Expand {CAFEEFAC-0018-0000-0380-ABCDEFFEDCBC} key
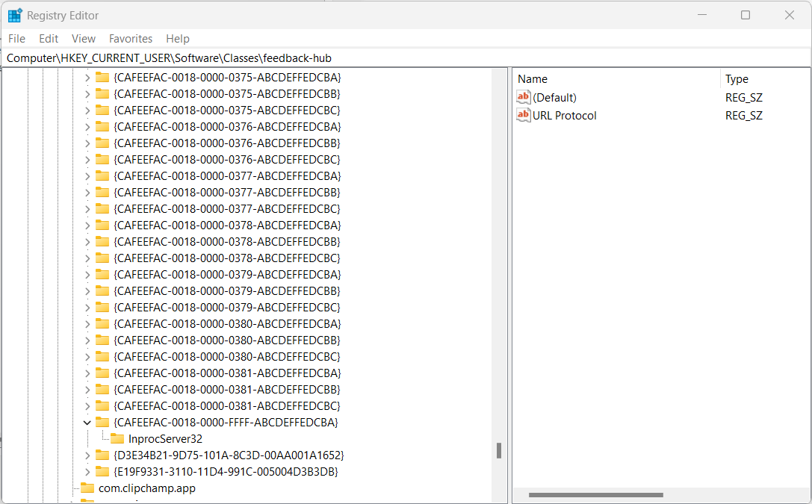Image resolution: width=812 pixels, height=504 pixels. coord(87,357)
